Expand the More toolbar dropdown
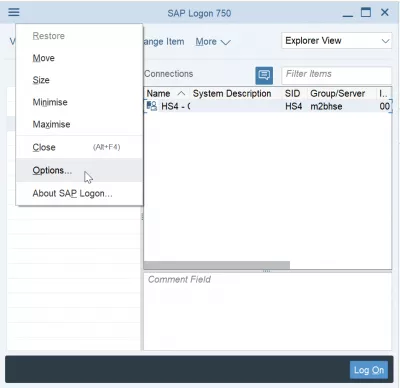Viewport: 400px width, 388px height. (x=213, y=42)
